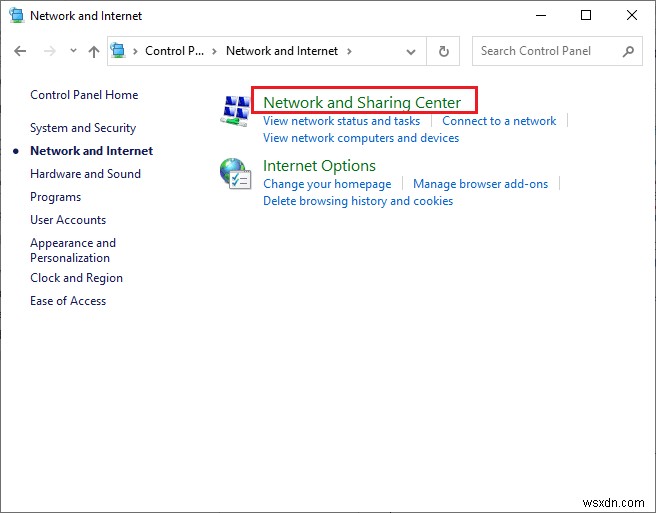Open System and Security category
The height and width of the screenshot is (513, 656).
(83, 128)
